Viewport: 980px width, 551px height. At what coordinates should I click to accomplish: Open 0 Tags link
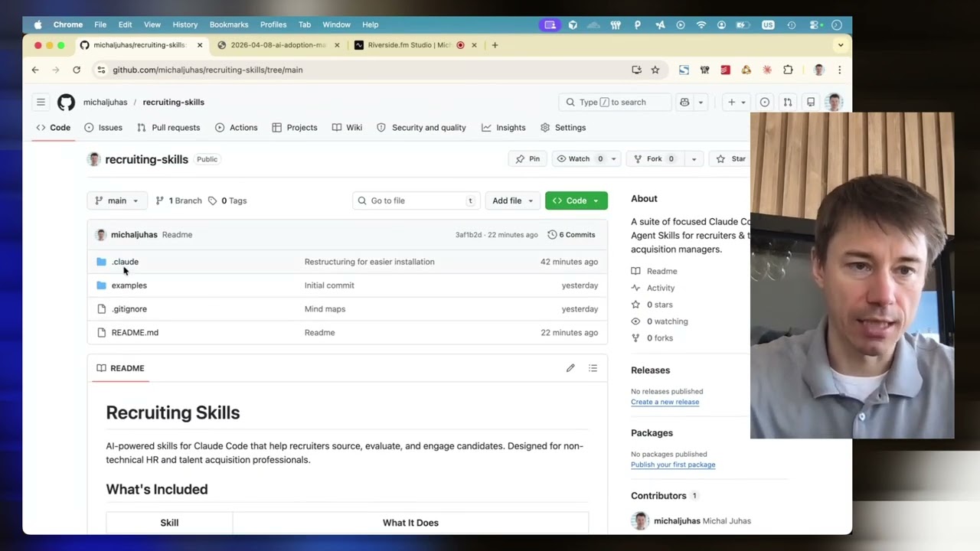227,201
